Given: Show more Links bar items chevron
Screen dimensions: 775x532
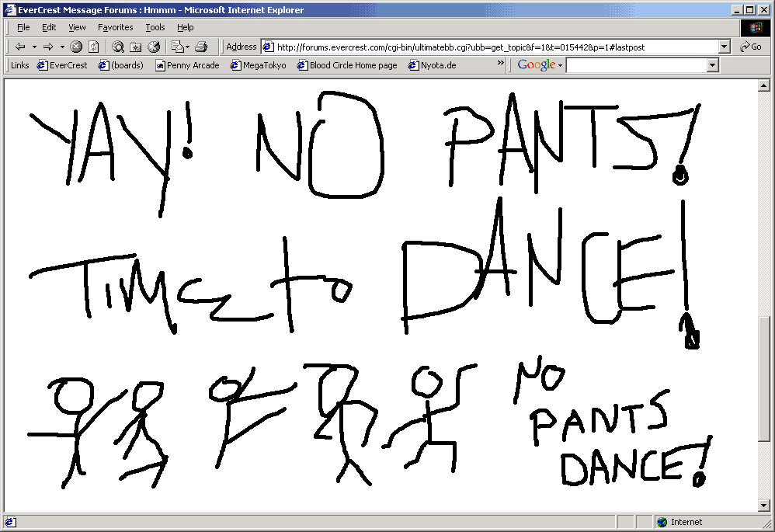Looking at the screenshot, I should 501,64.
